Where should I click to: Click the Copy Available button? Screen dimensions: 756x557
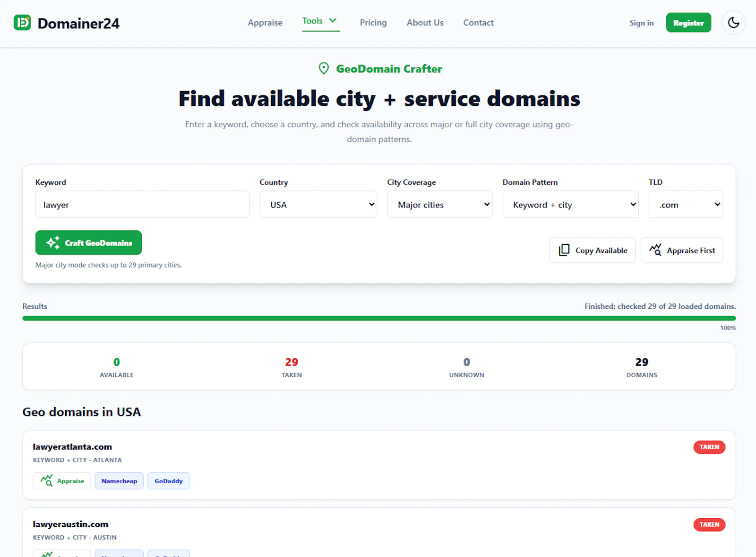point(592,250)
